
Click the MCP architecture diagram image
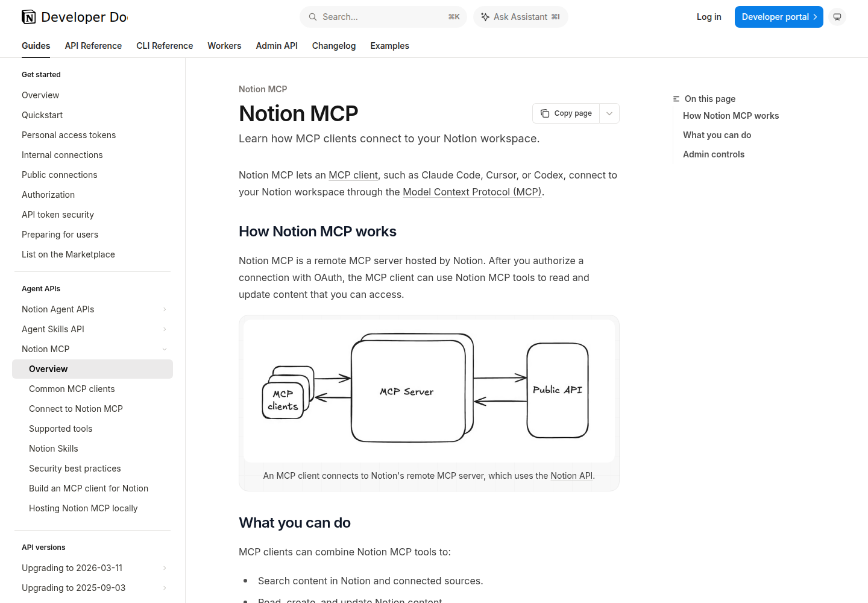coord(429,391)
